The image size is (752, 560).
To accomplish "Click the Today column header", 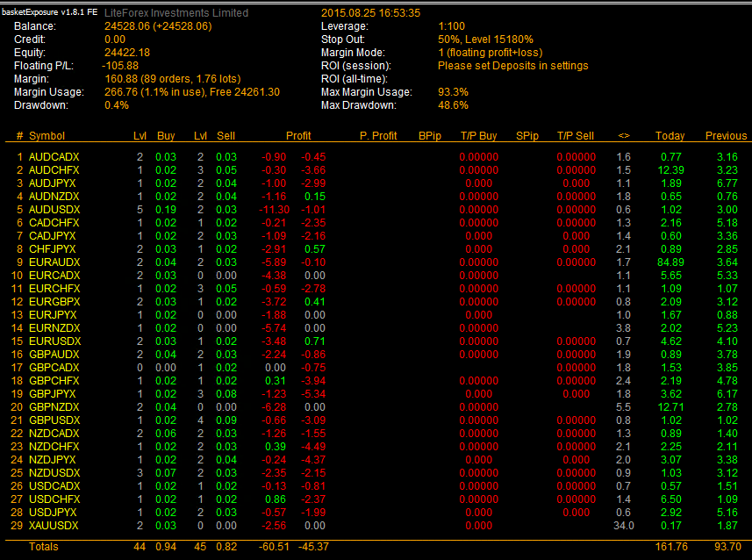I will coord(670,136).
